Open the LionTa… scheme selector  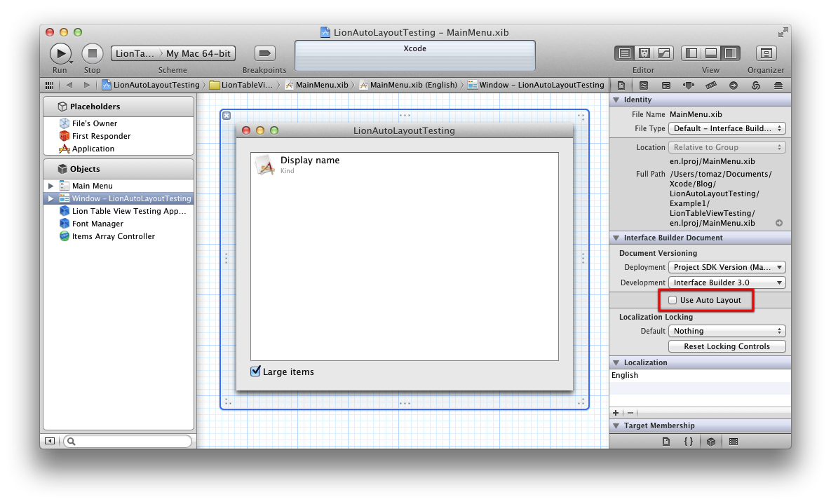pos(135,53)
